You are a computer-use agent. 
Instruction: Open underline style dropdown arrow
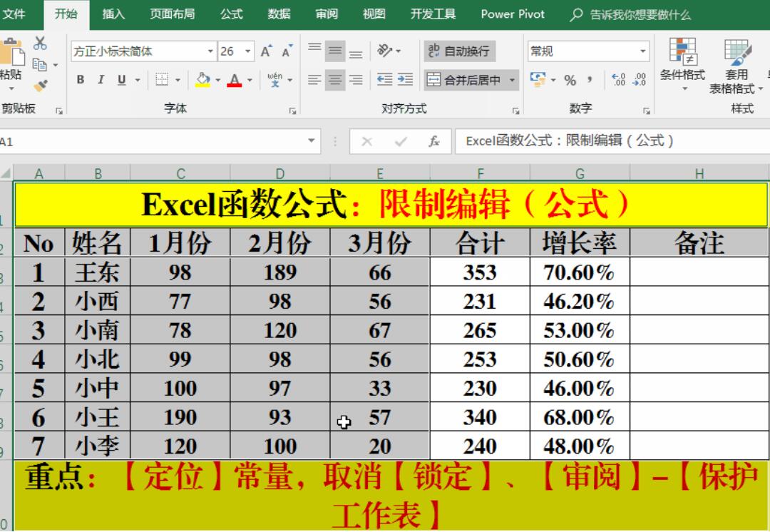138,80
